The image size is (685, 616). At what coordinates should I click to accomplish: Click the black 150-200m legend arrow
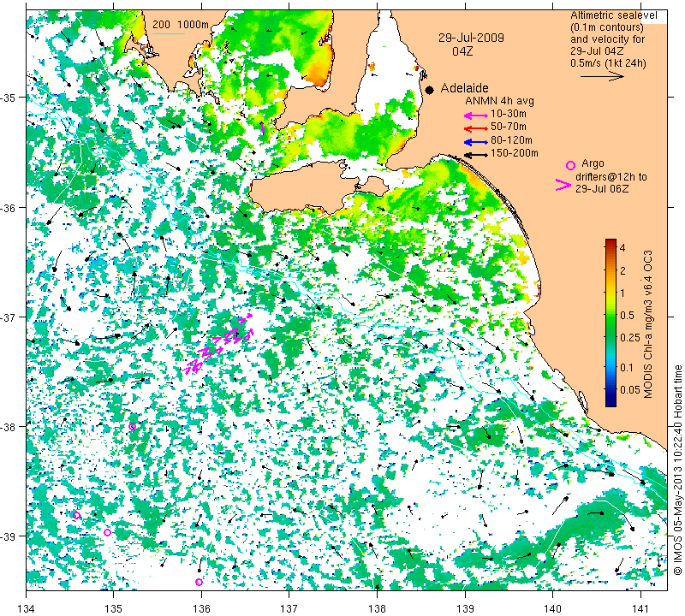coord(476,155)
